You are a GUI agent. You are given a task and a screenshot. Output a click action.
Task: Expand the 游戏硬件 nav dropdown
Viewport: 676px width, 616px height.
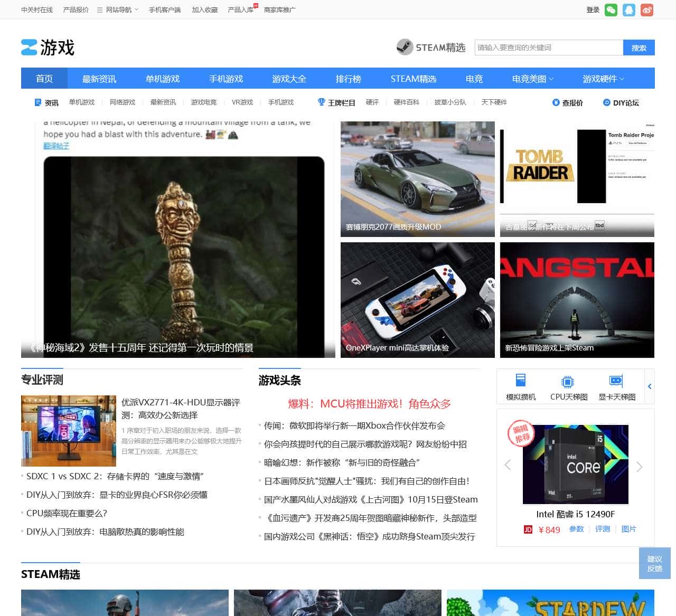622,79
